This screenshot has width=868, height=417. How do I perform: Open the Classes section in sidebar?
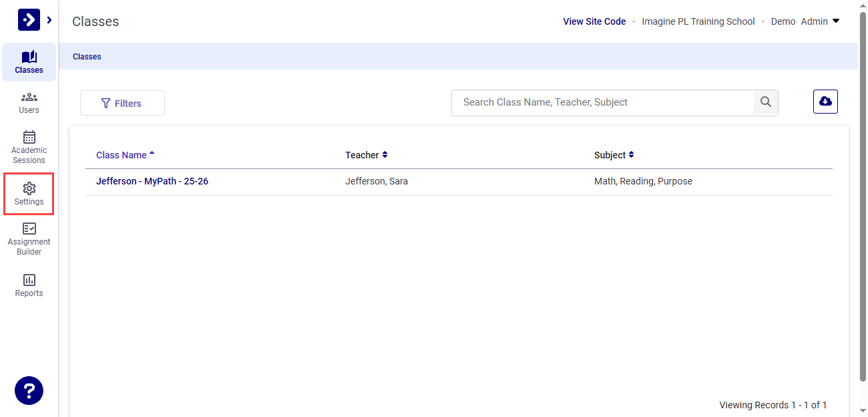(x=29, y=61)
